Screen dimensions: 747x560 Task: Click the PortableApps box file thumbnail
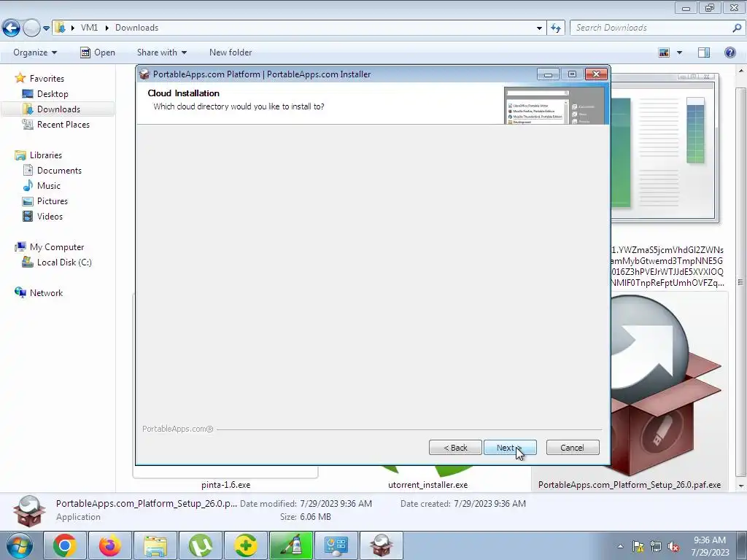(667, 386)
